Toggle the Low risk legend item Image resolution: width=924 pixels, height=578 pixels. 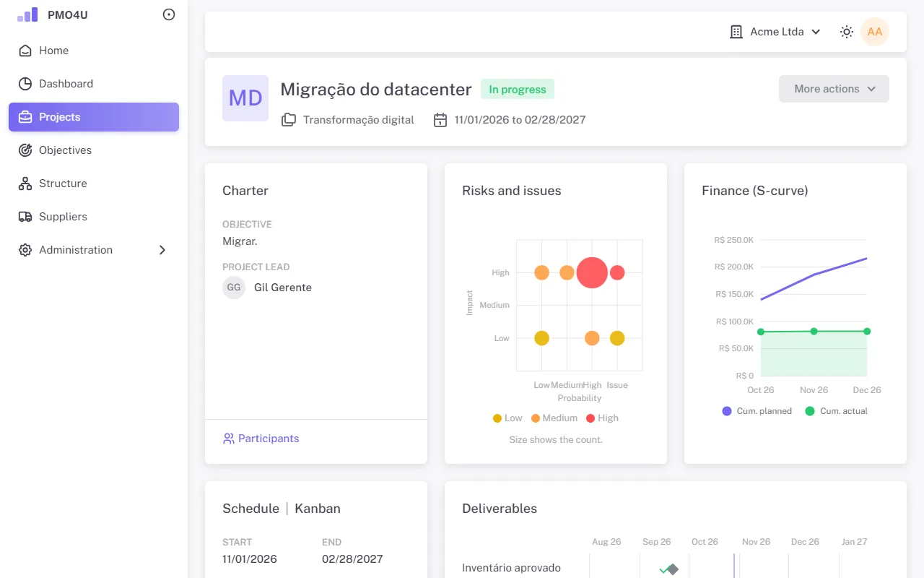(507, 418)
